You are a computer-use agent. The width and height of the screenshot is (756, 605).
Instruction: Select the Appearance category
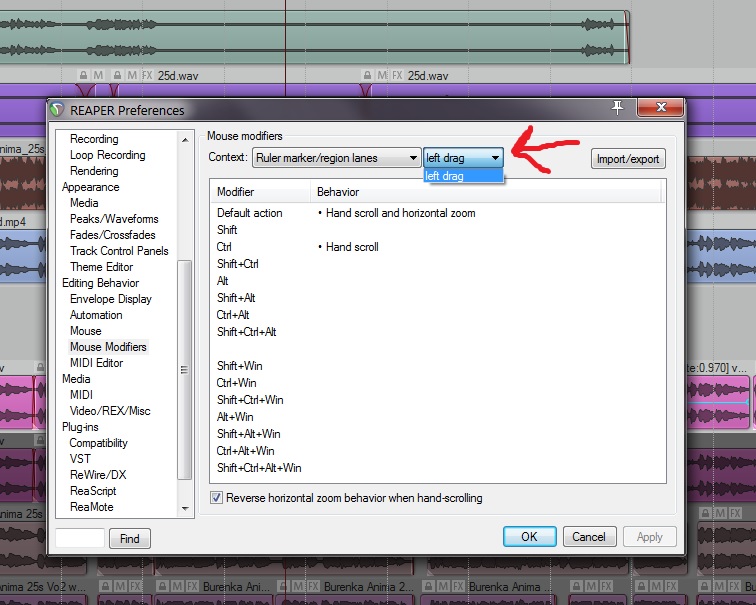tap(91, 187)
